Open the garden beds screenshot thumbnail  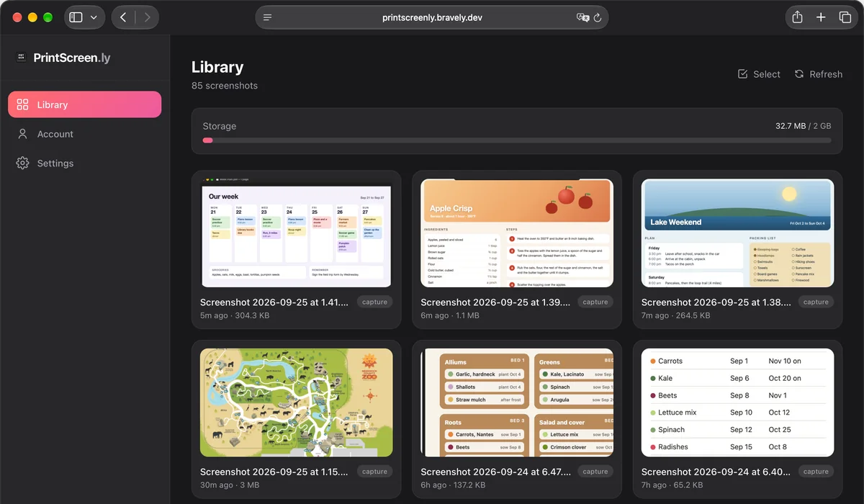[x=517, y=402]
